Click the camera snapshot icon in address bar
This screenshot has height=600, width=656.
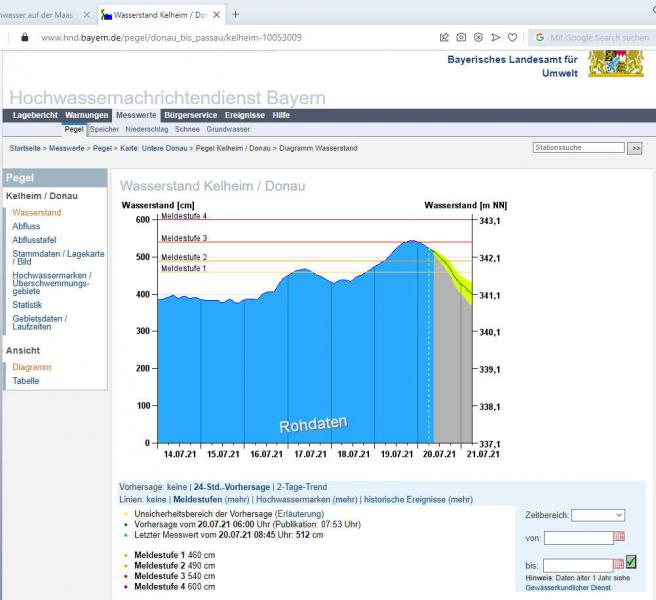pyautogui.click(x=461, y=37)
